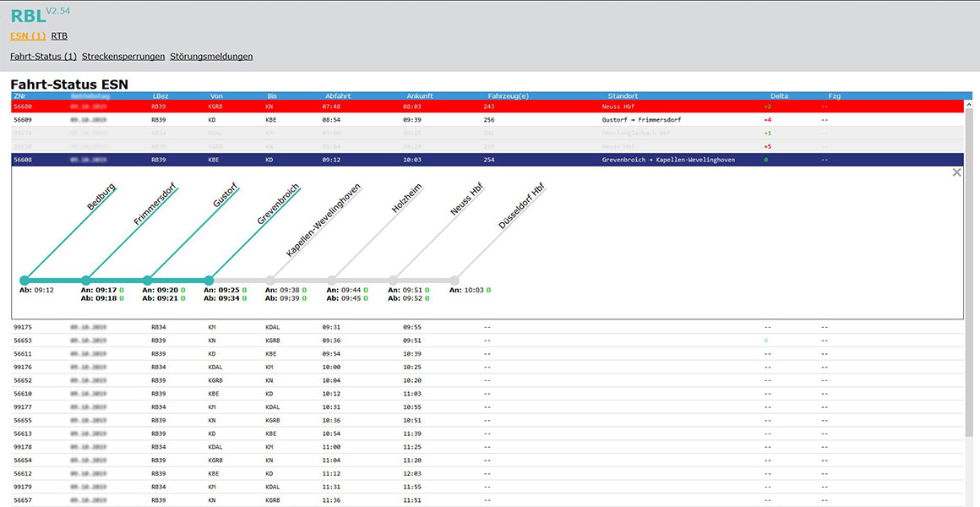Open the Störungsmeldungen tab
The width and height of the screenshot is (980, 507).
(x=211, y=57)
